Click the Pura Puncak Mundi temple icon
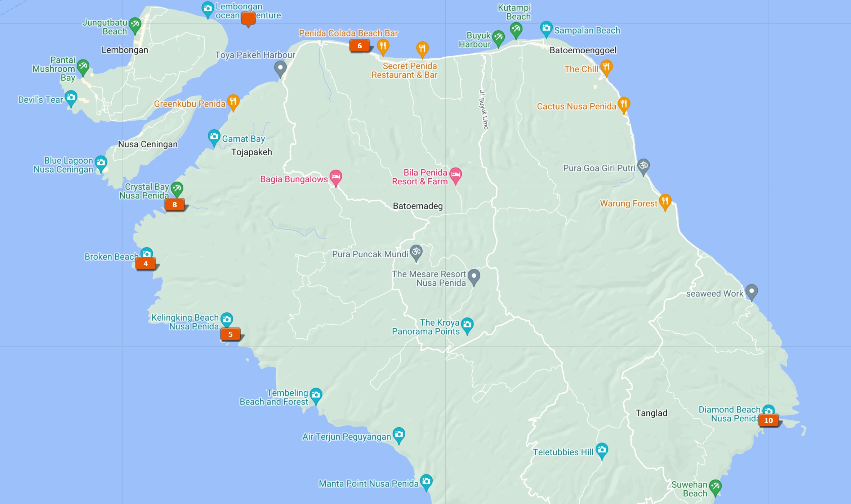Screen dimensions: 851x504 click(416, 252)
